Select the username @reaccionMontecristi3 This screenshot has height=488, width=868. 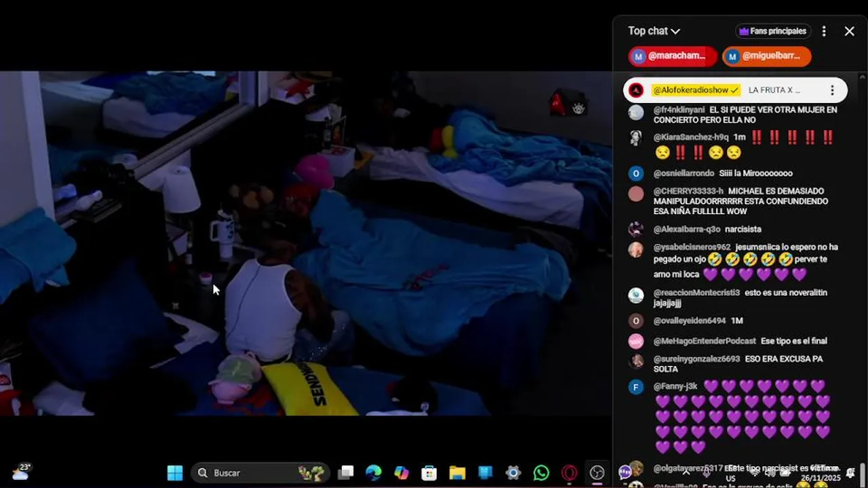[696, 293]
